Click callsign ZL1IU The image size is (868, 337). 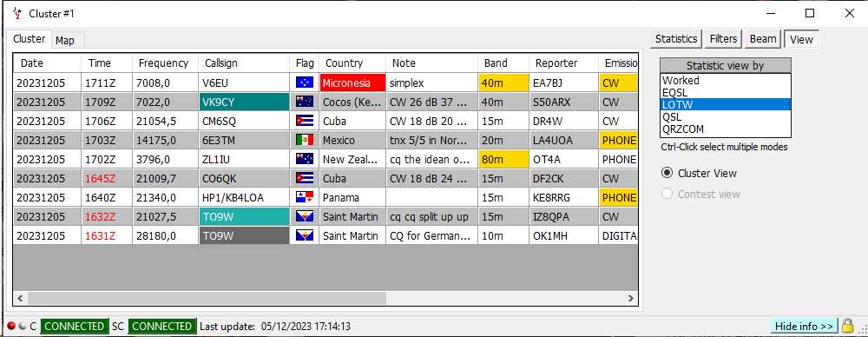[x=244, y=159]
